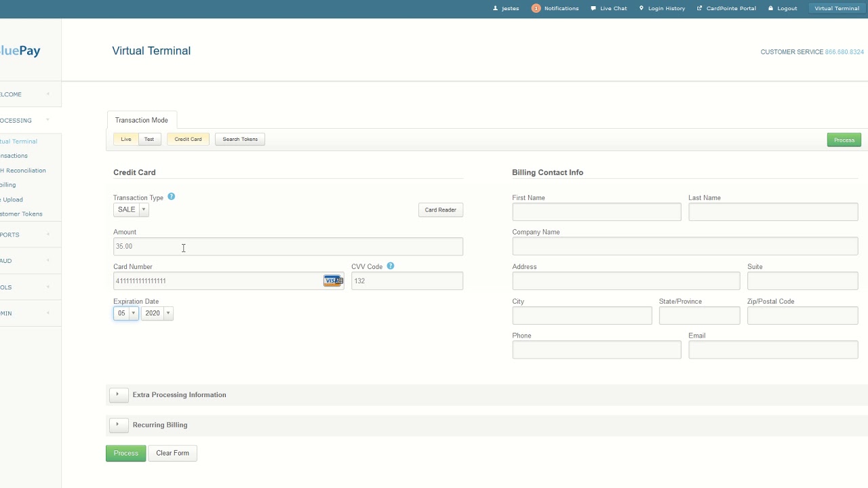This screenshot has height=488, width=868.
Task: Click the Logout lock icon
Action: click(771, 8)
